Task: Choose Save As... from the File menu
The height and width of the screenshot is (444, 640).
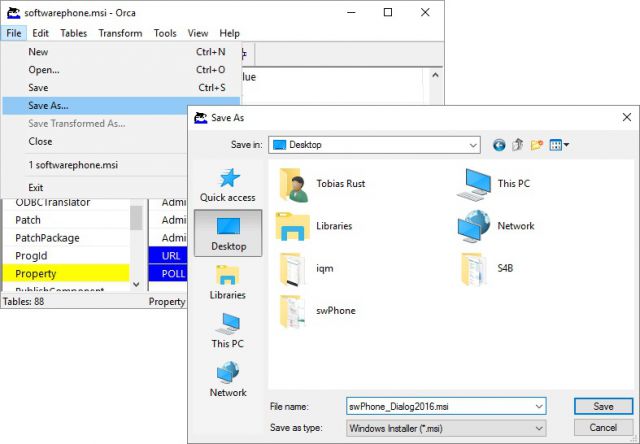Action: [121, 106]
